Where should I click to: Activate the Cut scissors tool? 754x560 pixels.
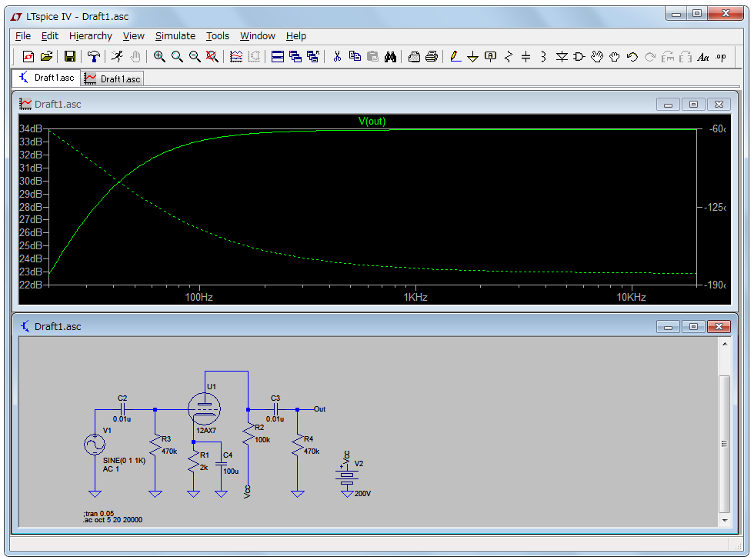coord(337,56)
